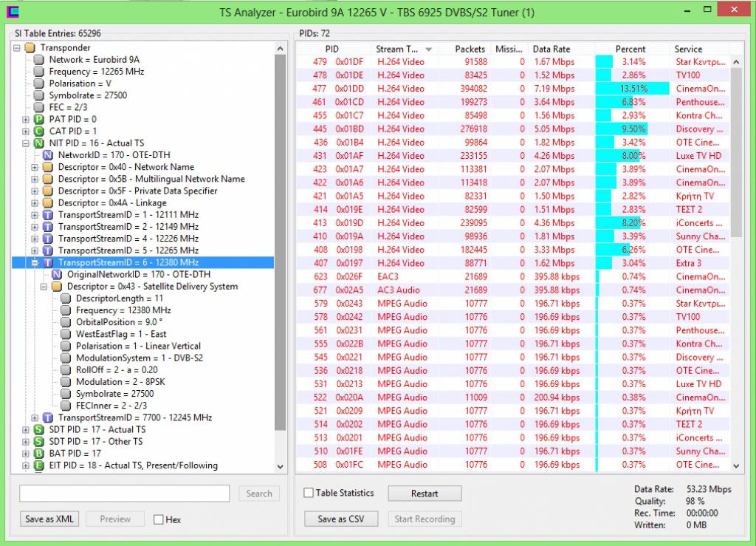Click the green N icon beside NIT PID
The width and height of the screenshot is (756, 546).
[38, 143]
